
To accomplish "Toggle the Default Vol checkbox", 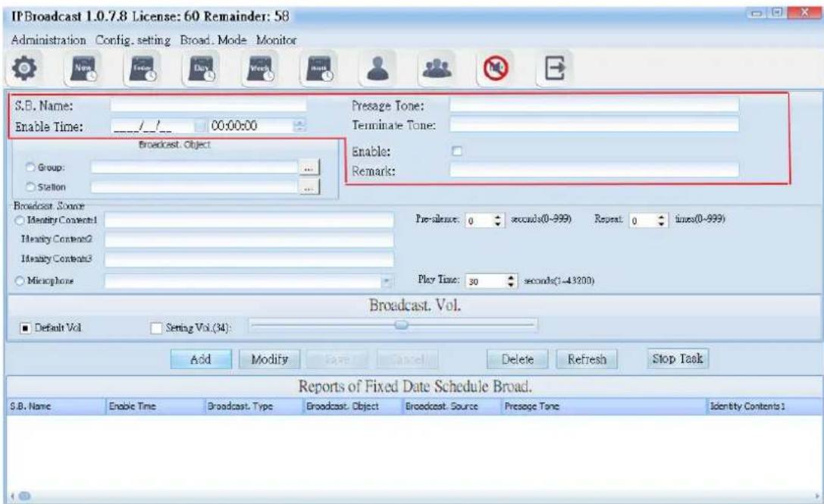I will tap(25, 328).
